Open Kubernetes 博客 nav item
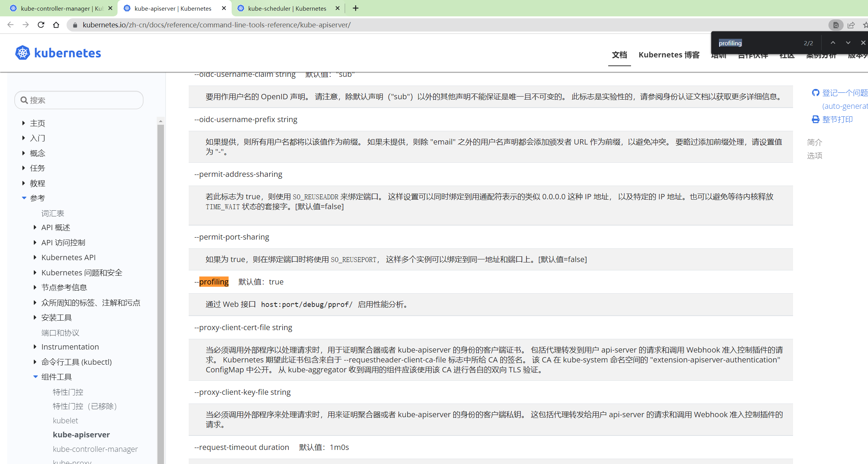Image resolution: width=868 pixels, height=464 pixels. pos(669,55)
